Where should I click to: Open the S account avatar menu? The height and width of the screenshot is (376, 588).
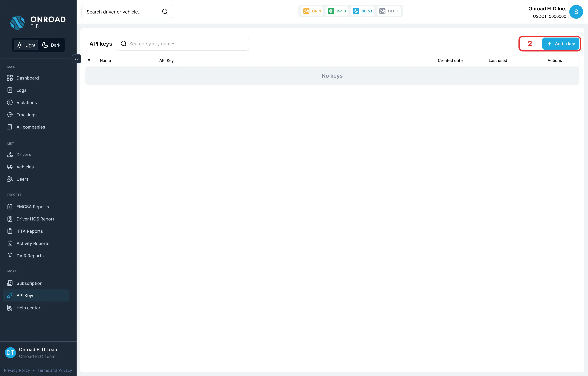(x=576, y=12)
